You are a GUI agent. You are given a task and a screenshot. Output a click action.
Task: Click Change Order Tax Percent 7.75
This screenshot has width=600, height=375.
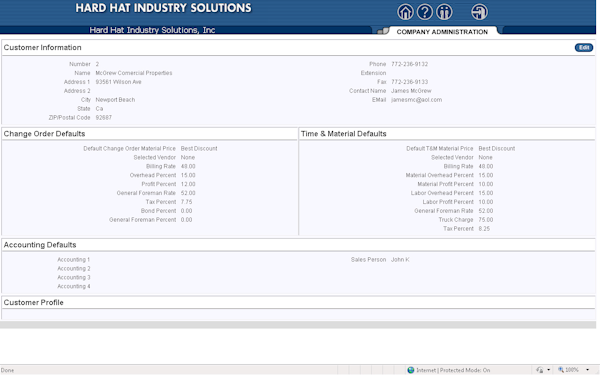tap(186, 202)
